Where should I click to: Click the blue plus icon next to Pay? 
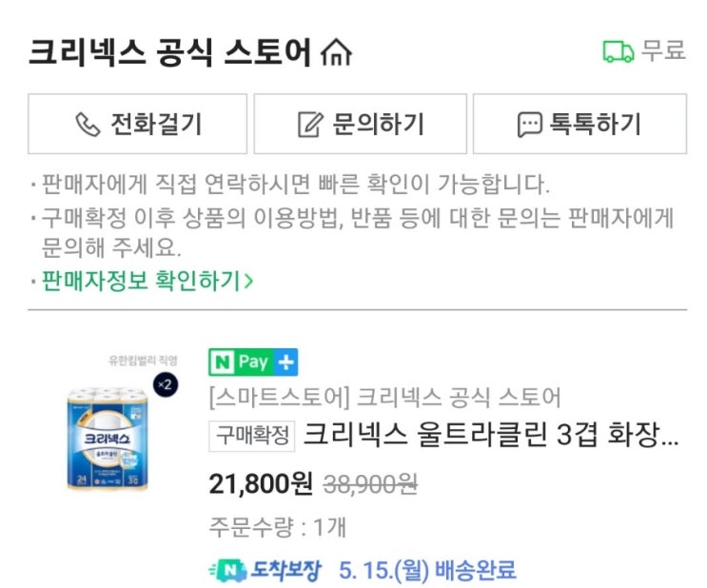(x=286, y=362)
